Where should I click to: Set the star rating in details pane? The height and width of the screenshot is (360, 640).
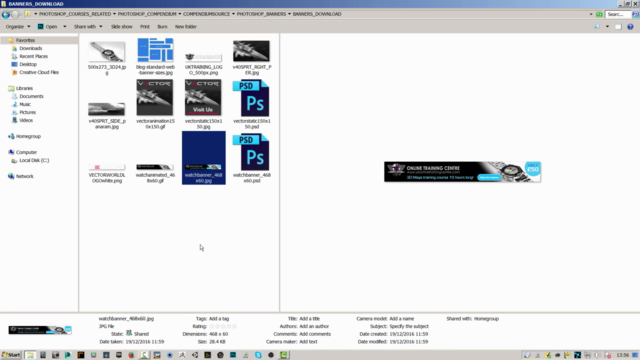[x=223, y=327]
